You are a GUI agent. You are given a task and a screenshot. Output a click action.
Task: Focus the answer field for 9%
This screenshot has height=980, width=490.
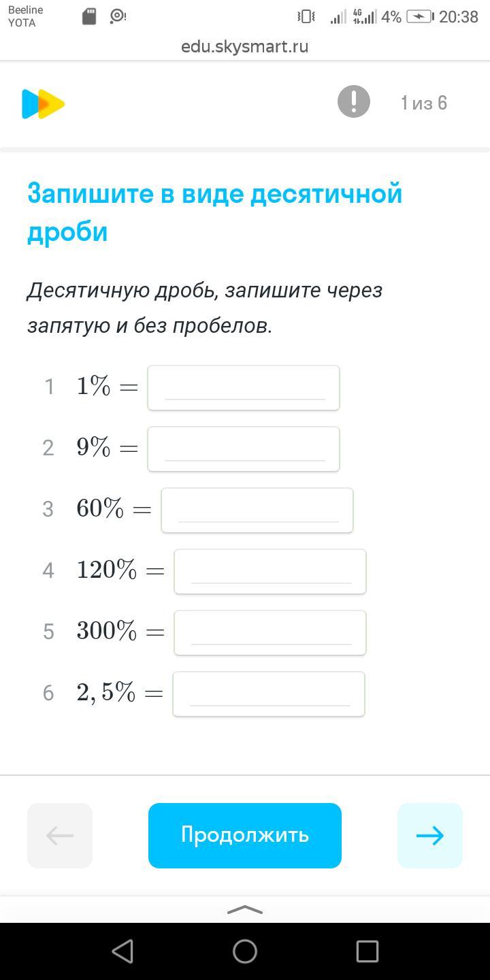pyautogui.click(x=244, y=449)
